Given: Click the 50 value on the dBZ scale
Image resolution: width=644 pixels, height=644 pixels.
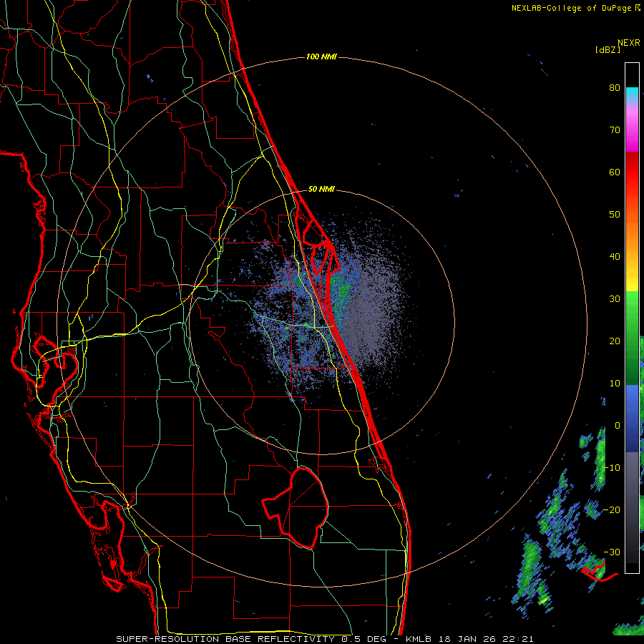Looking at the screenshot, I should pyautogui.click(x=615, y=215).
